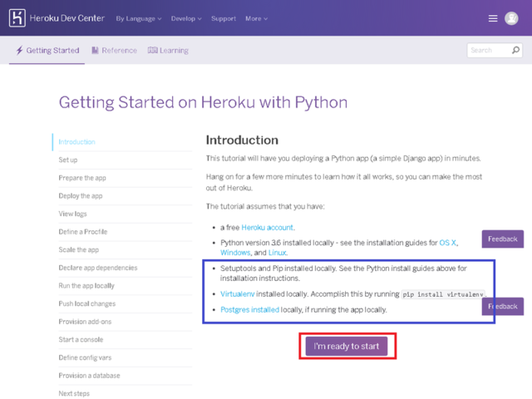Click the Getting Started lightning bolt icon
532x399 pixels.
click(x=19, y=50)
